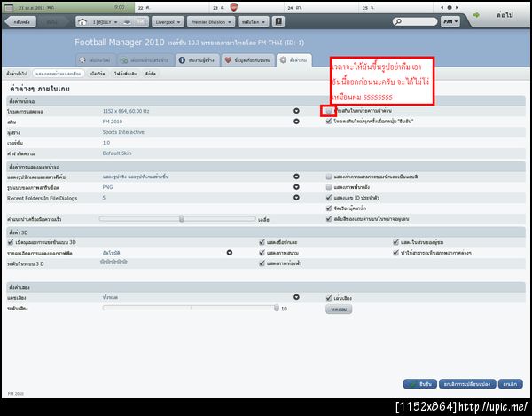Click the continue (ต่อไป) button

pyautogui.click(x=505, y=15)
